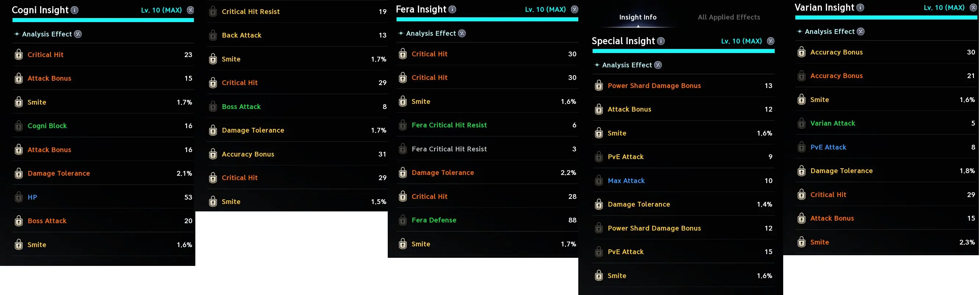Click the info icon beside Special Insight
The image size is (980, 295).
tap(661, 41)
